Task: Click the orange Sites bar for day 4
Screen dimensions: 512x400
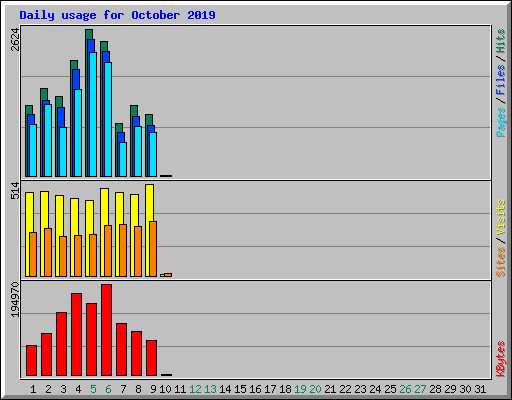Action: click(78, 256)
